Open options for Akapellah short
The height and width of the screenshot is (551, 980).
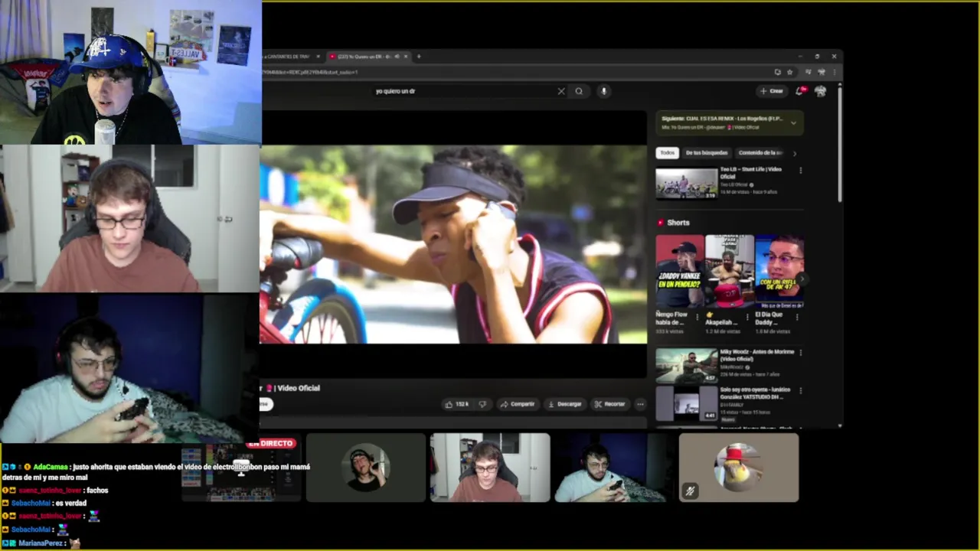[747, 317]
